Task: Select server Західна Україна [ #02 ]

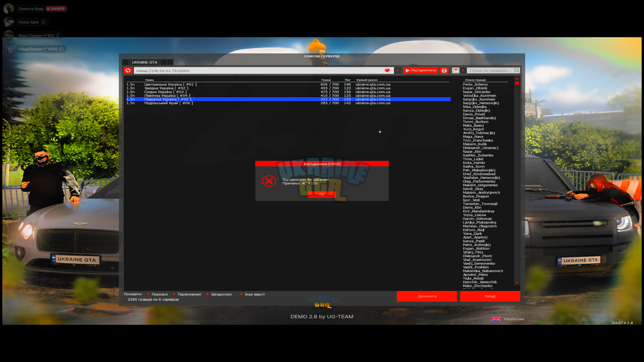Action: point(288,88)
